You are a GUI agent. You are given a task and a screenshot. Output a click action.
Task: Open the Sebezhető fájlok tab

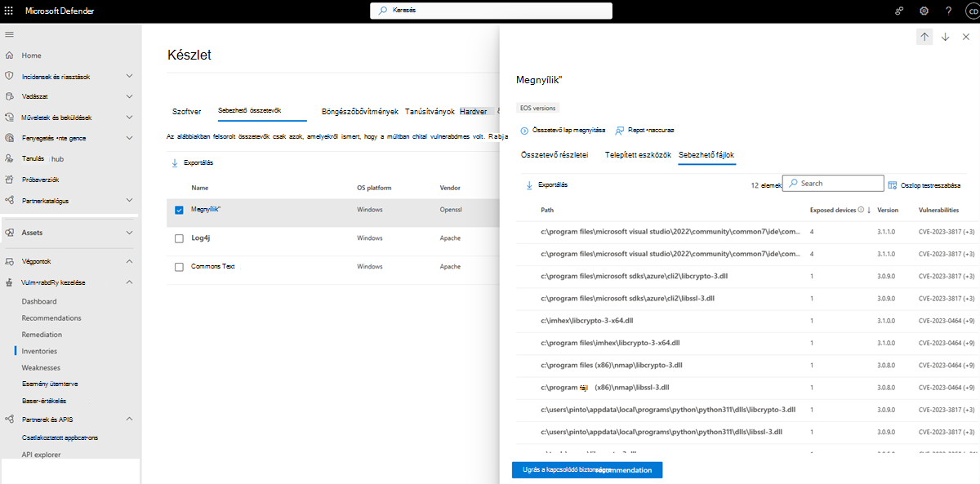pyautogui.click(x=707, y=154)
